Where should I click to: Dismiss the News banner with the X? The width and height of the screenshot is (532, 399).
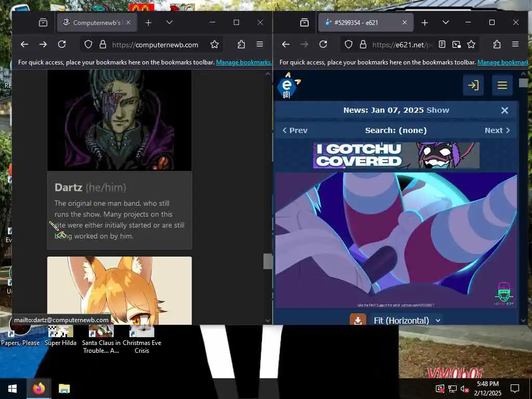click(x=504, y=110)
